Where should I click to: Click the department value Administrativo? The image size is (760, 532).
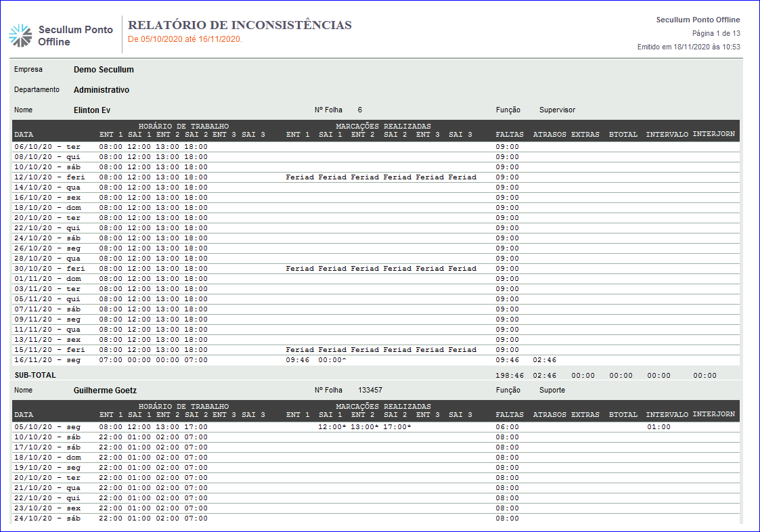[102, 90]
